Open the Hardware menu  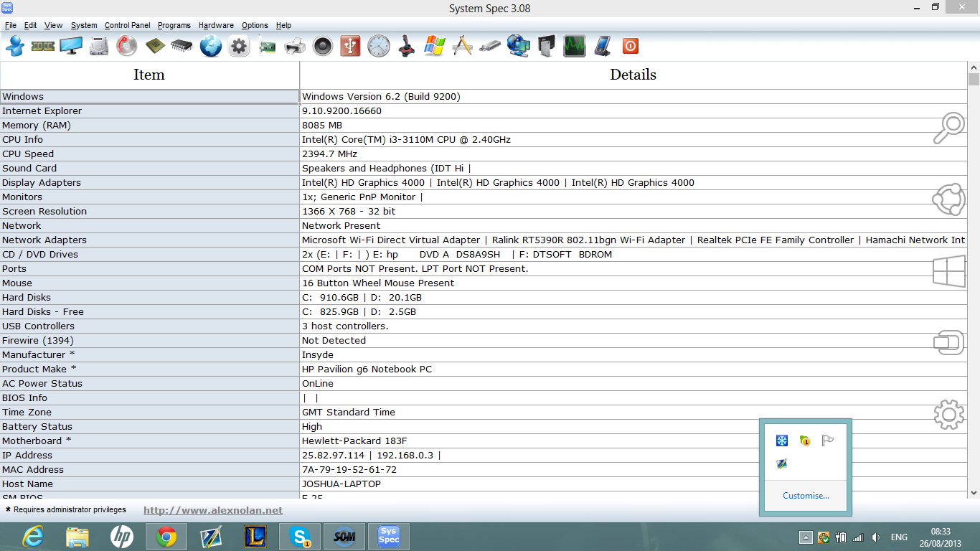tap(216, 25)
